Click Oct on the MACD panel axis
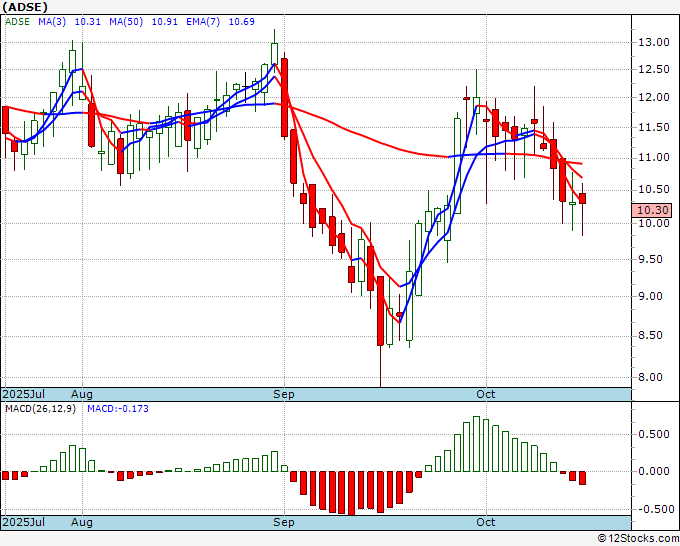The width and height of the screenshot is (680, 546). pyautogui.click(x=485, y=522)
